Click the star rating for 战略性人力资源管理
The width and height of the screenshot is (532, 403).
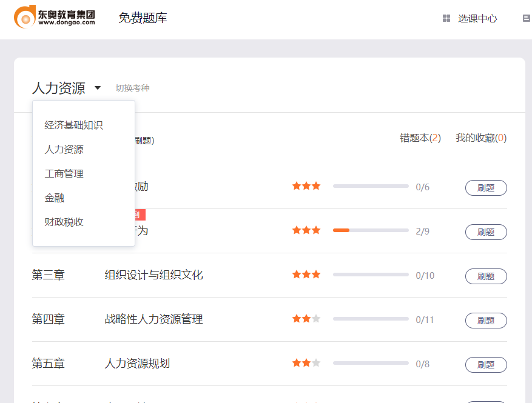click(306, 319)
